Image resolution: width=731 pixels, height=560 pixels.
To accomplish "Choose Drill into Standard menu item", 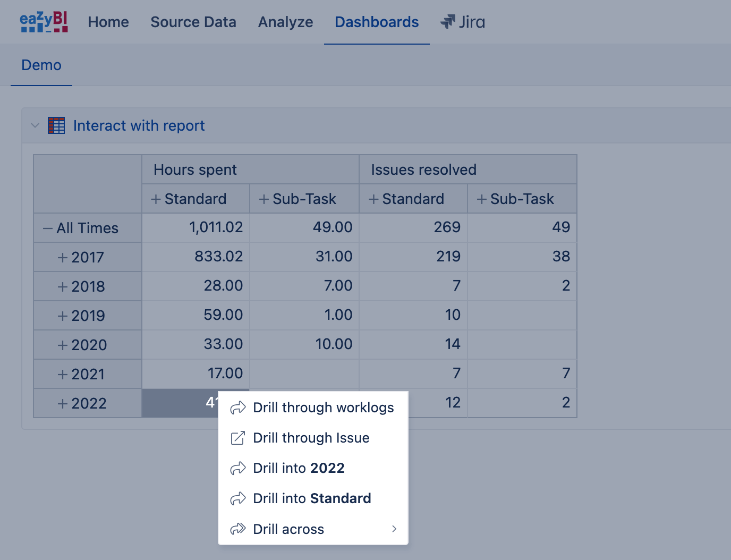I will pyautogui.click(x=313, y=498).
